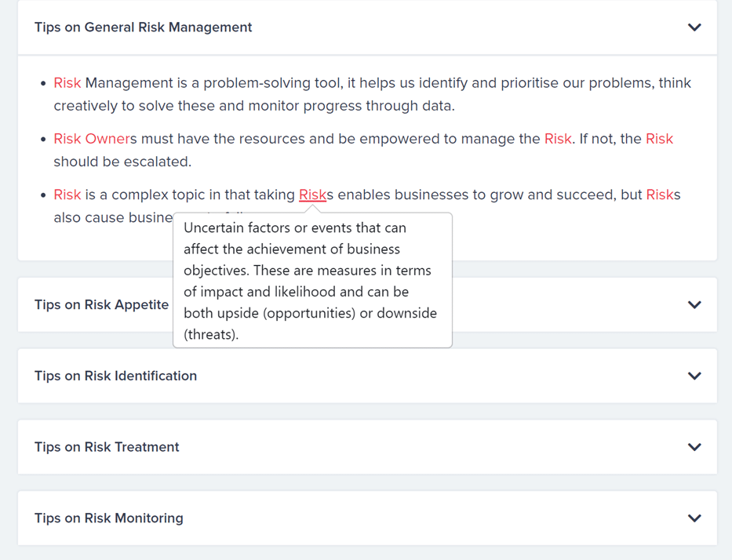Collapse the General Risk Management chevron arrow

(694, 27)
